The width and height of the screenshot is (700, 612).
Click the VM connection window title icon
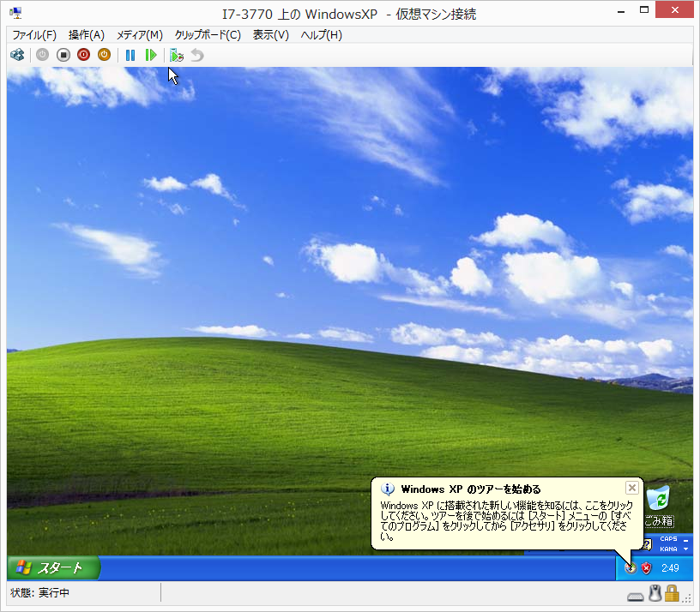click(15, 13)
